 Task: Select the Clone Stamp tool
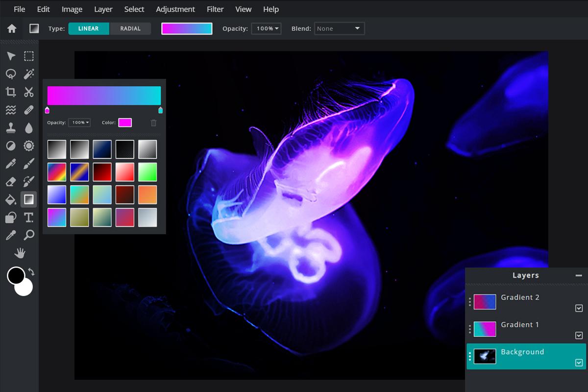coord(11,127)
